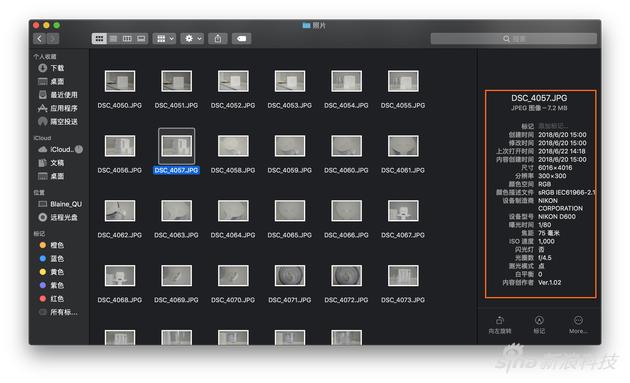Open 隔空投送 (AirDrop) in the sidebar
630x383 pixels.
click(58, 121)
